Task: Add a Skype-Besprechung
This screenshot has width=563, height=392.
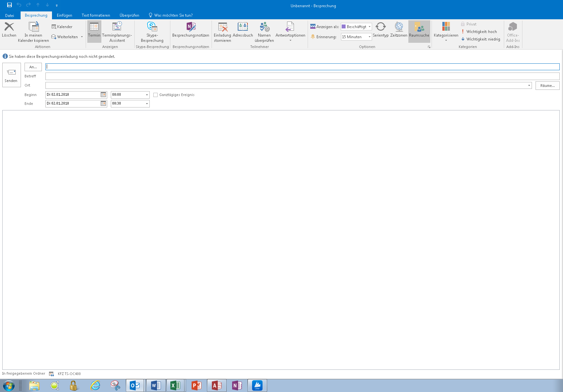Action: pyautogui.click(x=152, y=32)
